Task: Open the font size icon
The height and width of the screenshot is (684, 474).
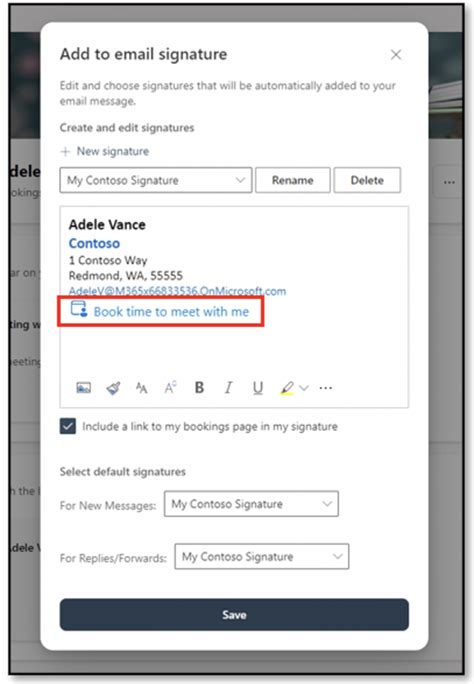Action: pyautogui.click(x=141, y=387)
